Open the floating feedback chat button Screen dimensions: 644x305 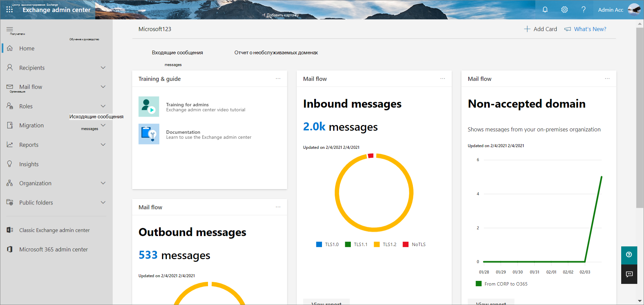click(629, 274)
